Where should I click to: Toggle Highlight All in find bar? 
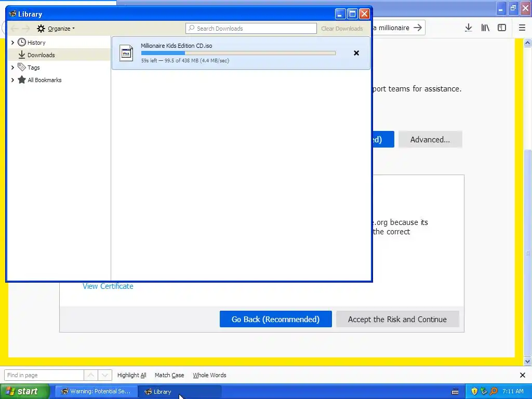click(131, 375)
